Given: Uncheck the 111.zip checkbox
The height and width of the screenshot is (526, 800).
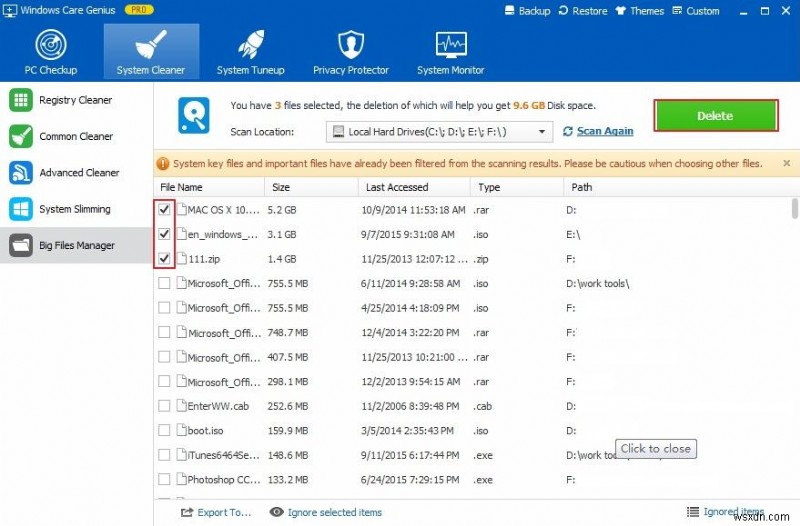Looking at the screenshot, I should click(164, 259).
